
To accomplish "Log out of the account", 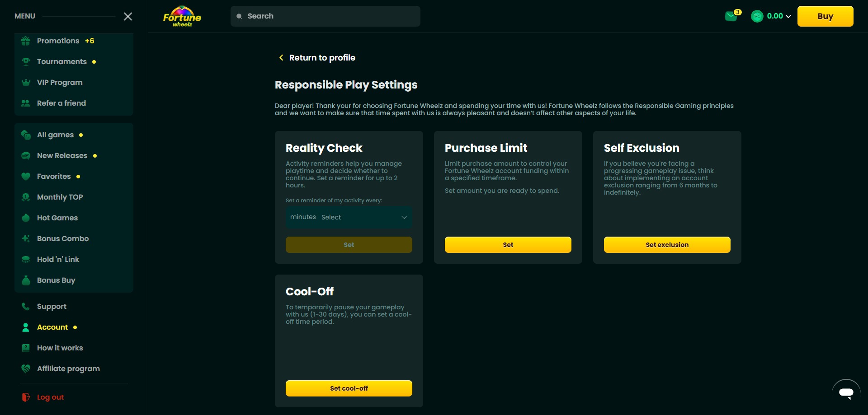I will [x=50, y=397].
